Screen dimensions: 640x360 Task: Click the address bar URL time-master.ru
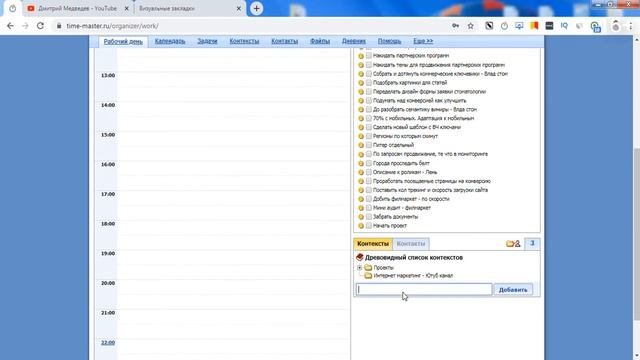[x=112, y=26]
